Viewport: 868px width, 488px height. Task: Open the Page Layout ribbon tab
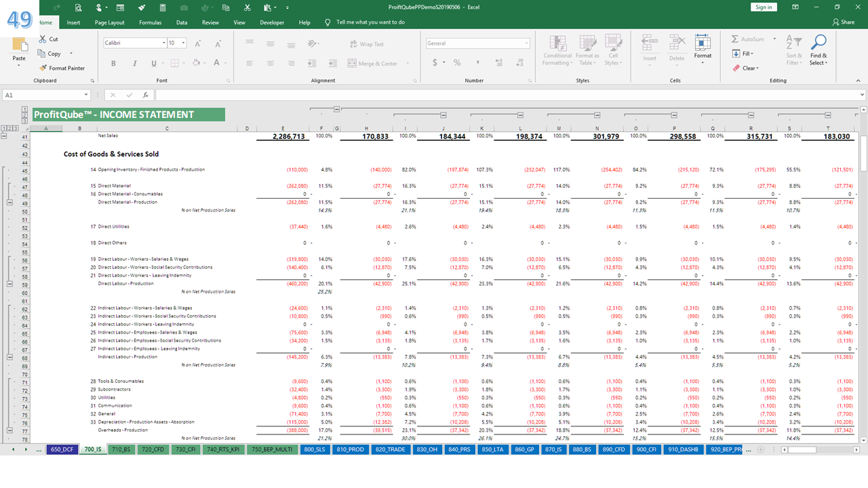coord(109,22)
